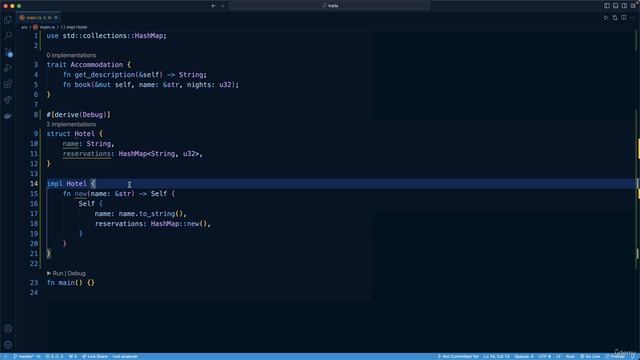Toggle the secondary side bar layout icon
640x360 pixels.
[624, 6]
